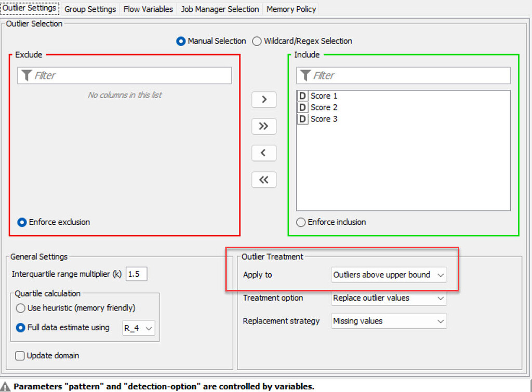Select Enforce exclusion radio button
The image size is (532, 392).
[x=54, y=222]
